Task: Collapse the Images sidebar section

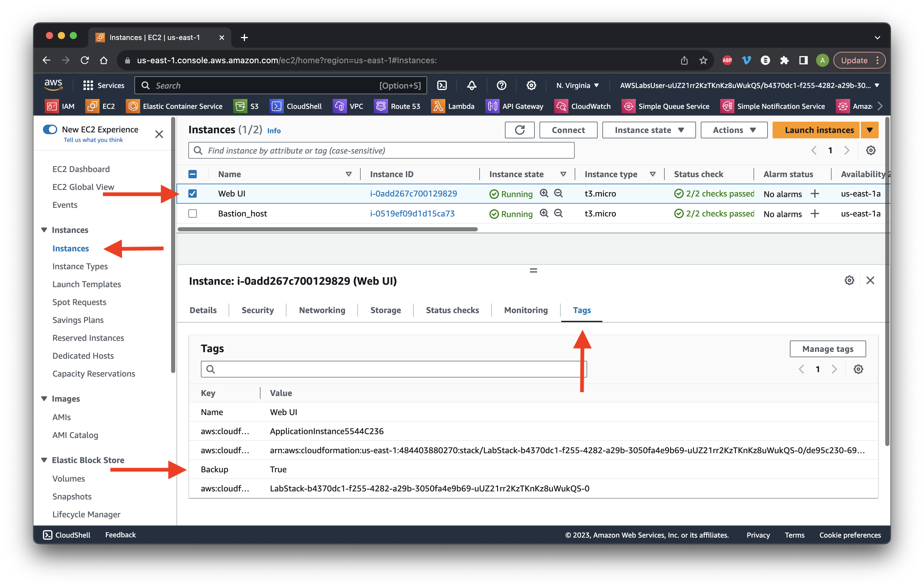Action: point(44,398)
